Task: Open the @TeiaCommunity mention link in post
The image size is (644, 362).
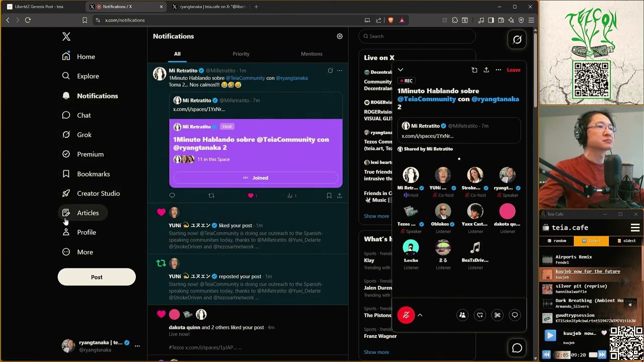Action: (245, 78)
